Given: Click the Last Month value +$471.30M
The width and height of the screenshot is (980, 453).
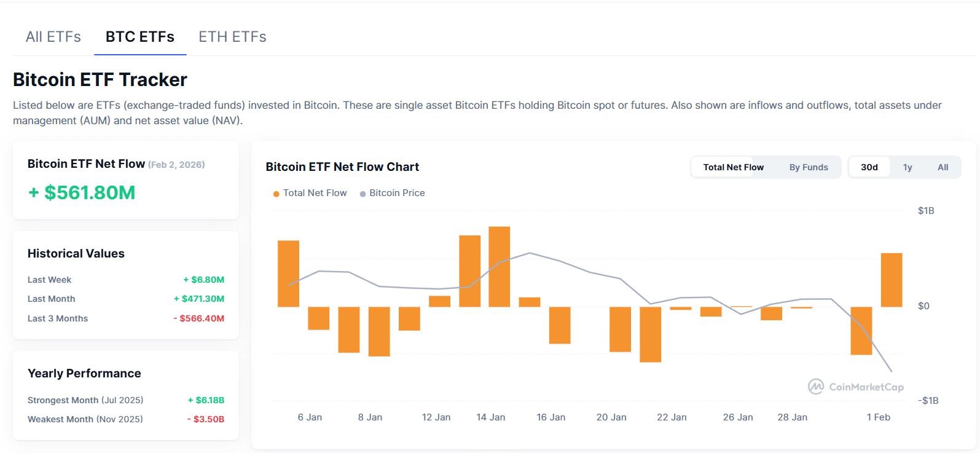Looking at the screenshot, I should coord(199,299).
